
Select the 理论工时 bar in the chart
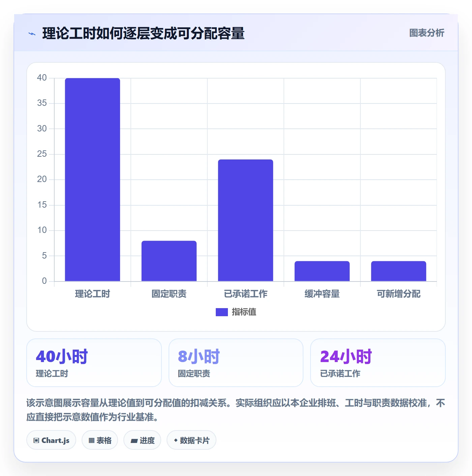(92, 180)
